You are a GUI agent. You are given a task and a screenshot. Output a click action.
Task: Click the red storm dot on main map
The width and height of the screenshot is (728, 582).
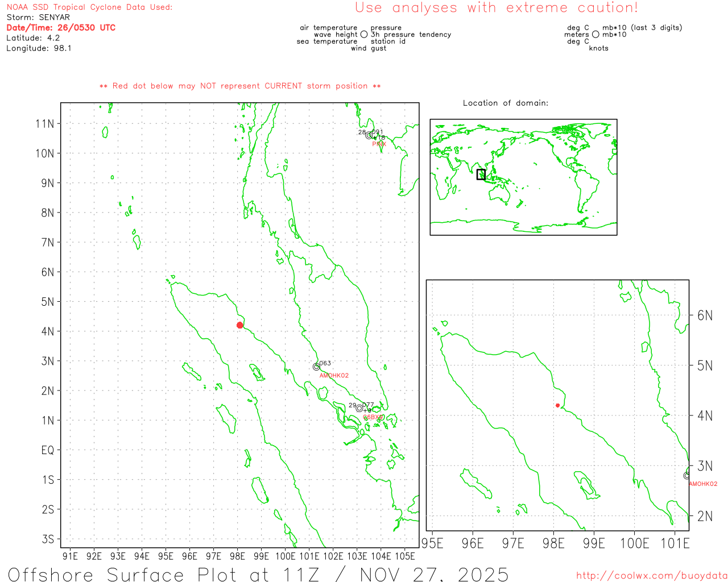[x=240, y=325]
